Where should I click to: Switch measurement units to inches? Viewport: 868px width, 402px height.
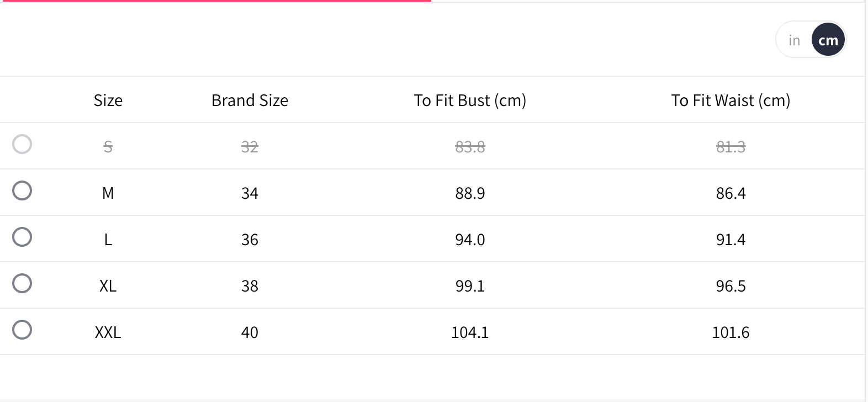tap(794, 40)
